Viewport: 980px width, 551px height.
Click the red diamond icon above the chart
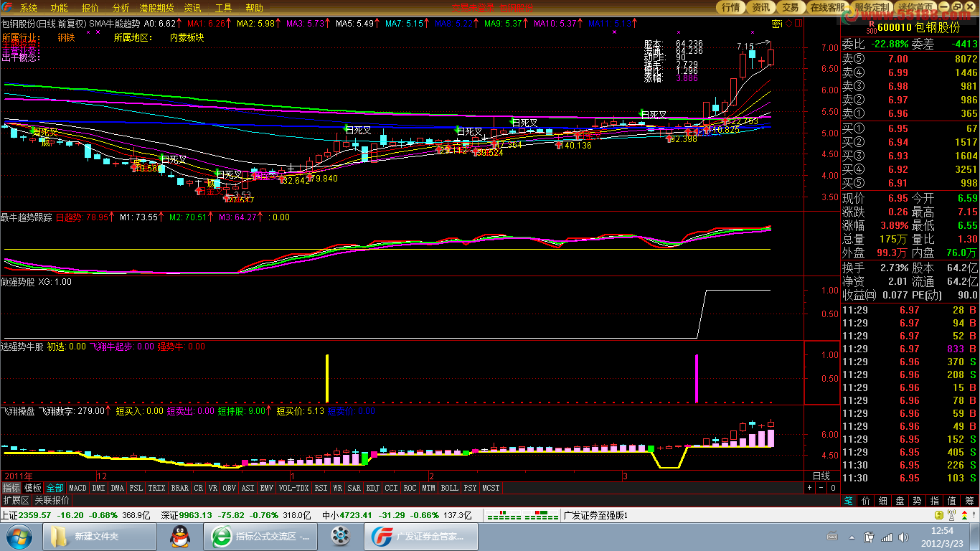pos(788,24)
